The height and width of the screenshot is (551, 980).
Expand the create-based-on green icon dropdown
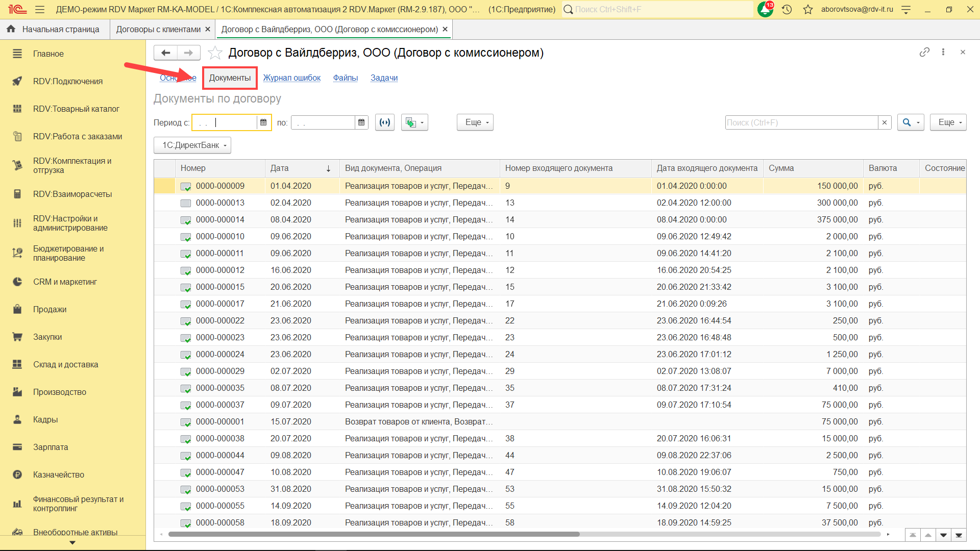click(414, 122)
